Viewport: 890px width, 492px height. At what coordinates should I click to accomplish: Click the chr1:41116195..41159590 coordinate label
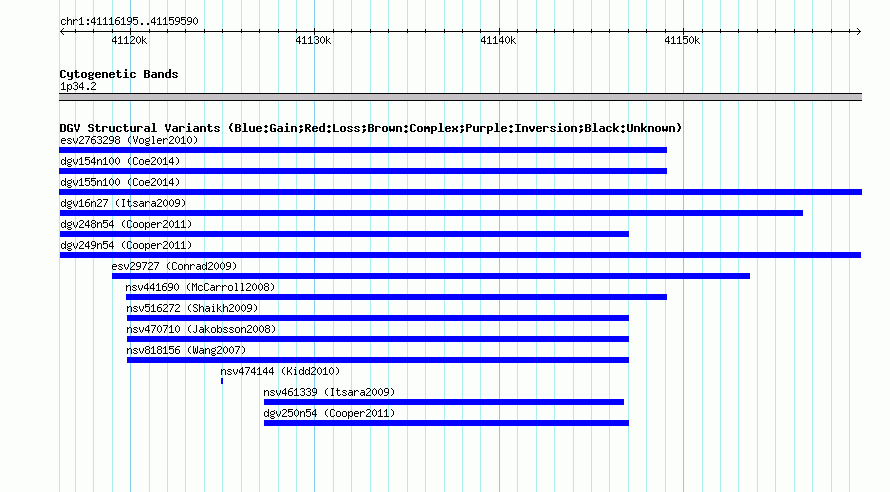[129, 22]
